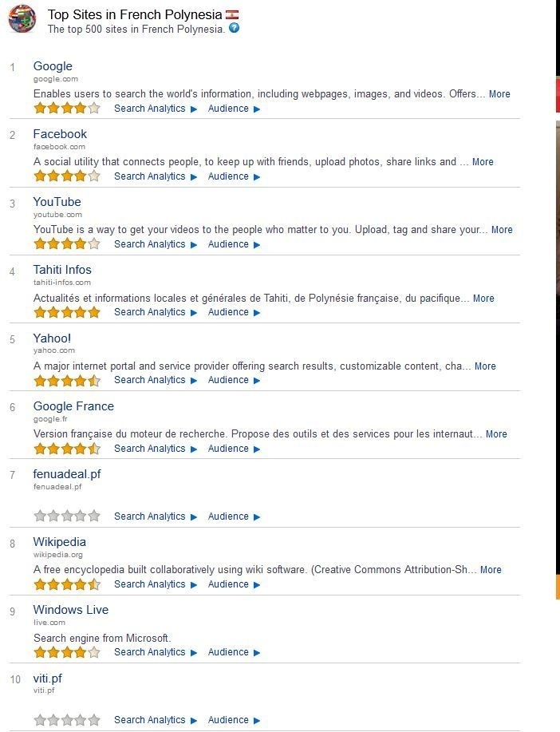
Task: Click viti.pf's empty star rating
Action: [x=67, y=720]
